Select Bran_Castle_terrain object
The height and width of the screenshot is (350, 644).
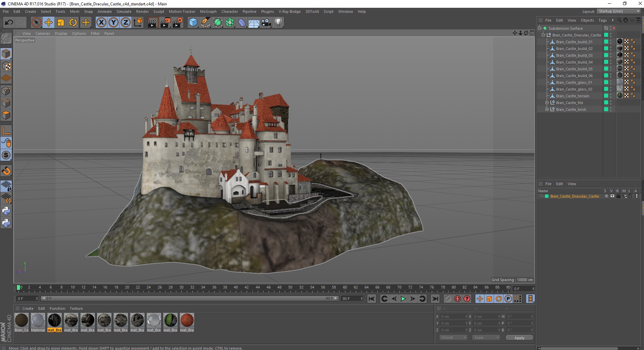click(x=572, y=96)
